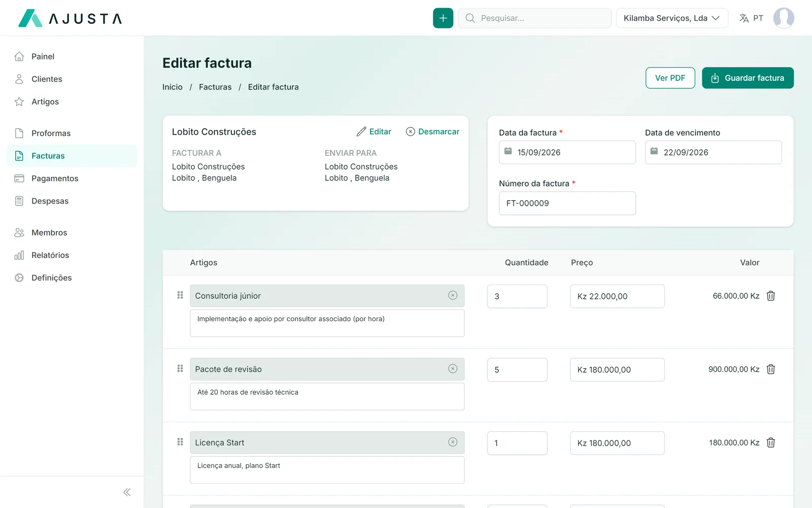Click the green plus quick-add button
812x508 pixels.
(443, 18)
